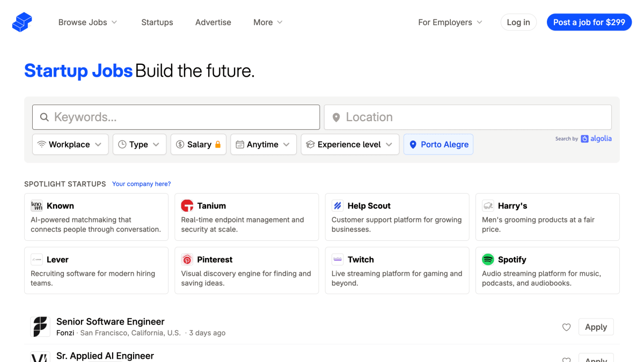Click the Known company logo icon
Image resolution: width=644 pixels, height=362 pixels.
(36, 206)
